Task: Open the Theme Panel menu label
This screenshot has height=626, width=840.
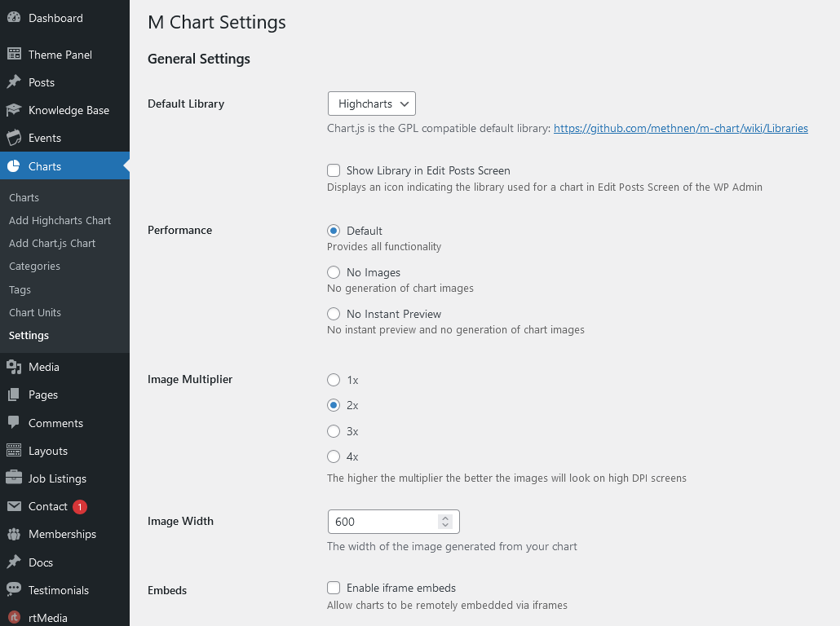Action: click(x=60, y=55)
